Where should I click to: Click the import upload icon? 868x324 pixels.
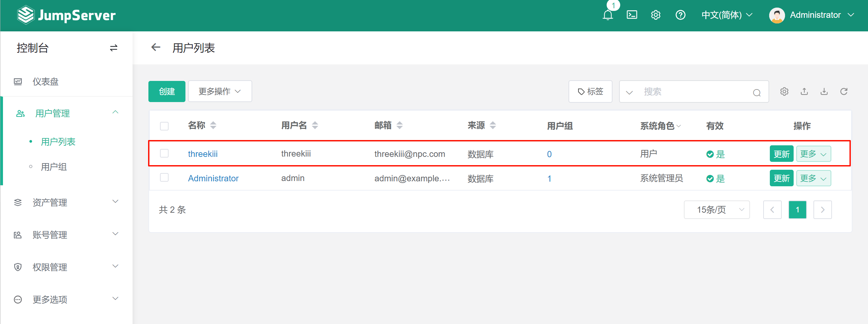click(804, 91)
